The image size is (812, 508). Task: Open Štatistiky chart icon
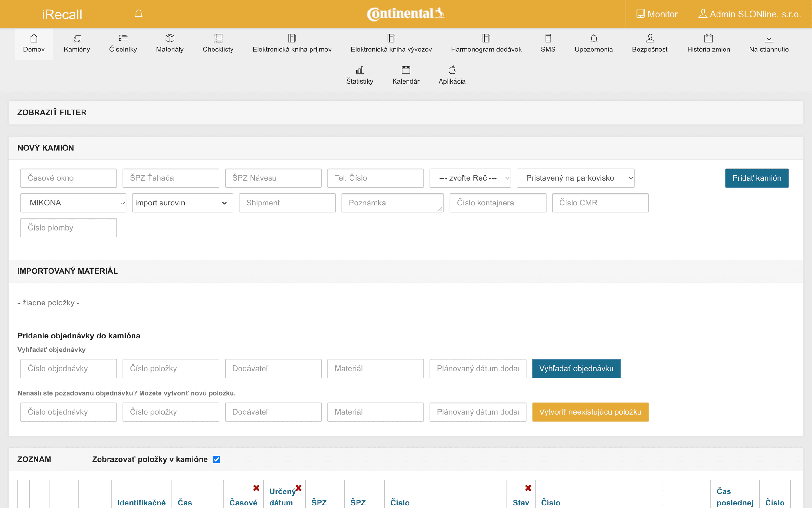[x=360, y=70]
